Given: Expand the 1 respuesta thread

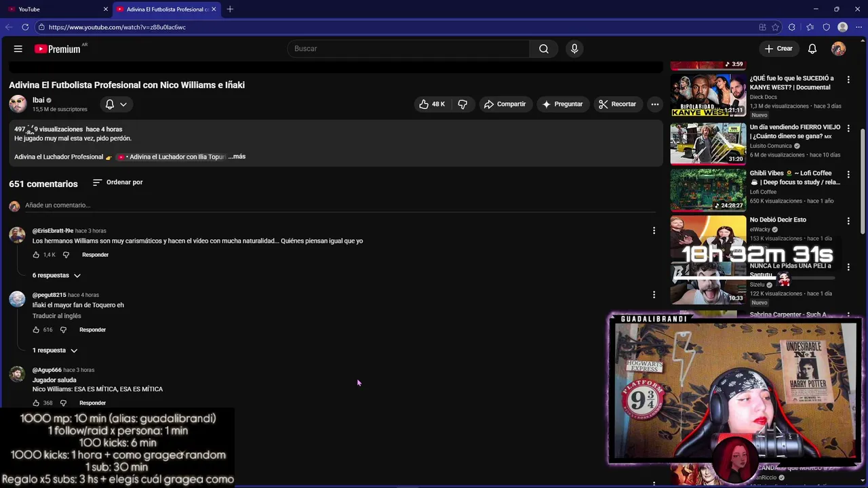Looking at the screenshot, I should [55, 350].
